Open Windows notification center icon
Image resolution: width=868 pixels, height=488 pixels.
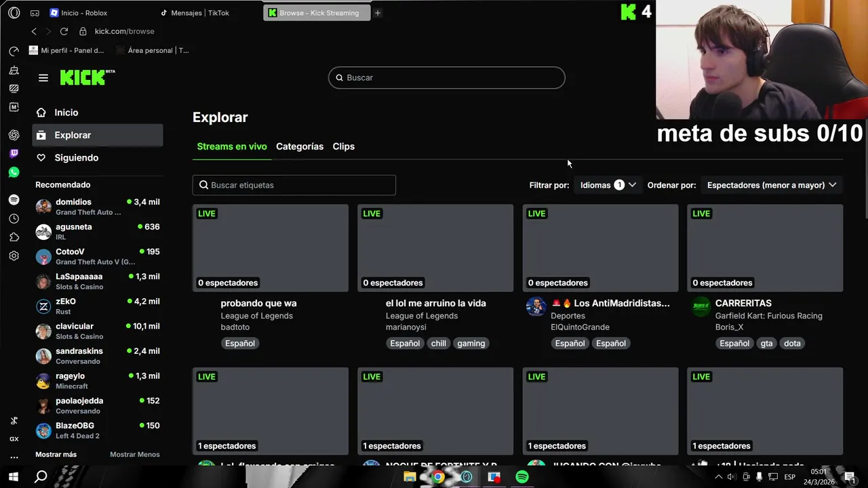(x=850, y=476)
